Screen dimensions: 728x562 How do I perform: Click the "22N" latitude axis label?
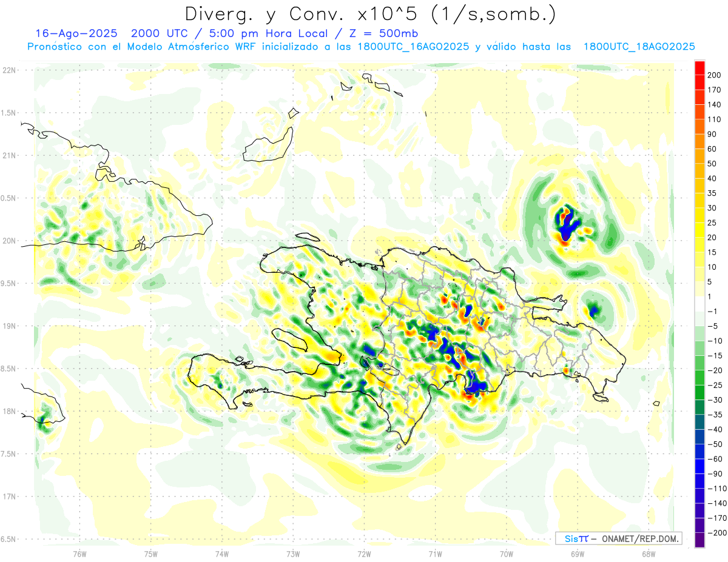(9, 70)
